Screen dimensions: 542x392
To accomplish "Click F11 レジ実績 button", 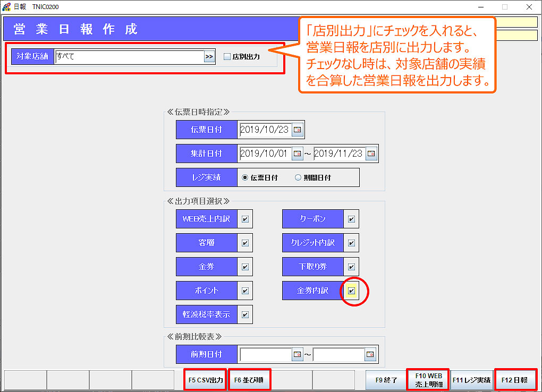I will coord(471,380).
